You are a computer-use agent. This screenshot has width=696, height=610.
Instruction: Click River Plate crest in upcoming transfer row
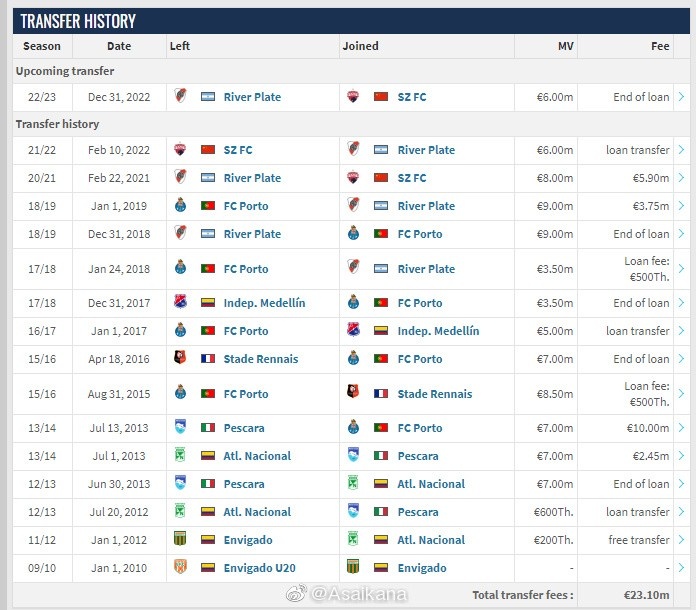pos(180,95)
